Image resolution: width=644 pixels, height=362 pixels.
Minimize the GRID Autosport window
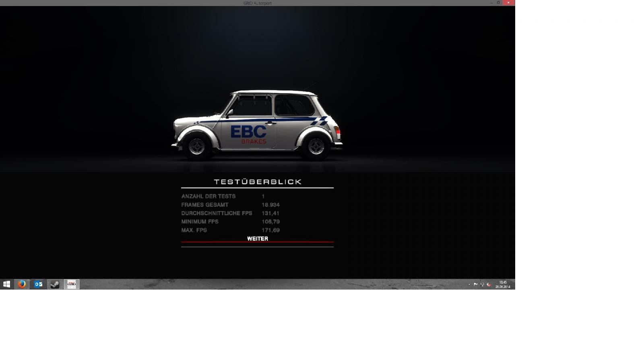(491, 3)
